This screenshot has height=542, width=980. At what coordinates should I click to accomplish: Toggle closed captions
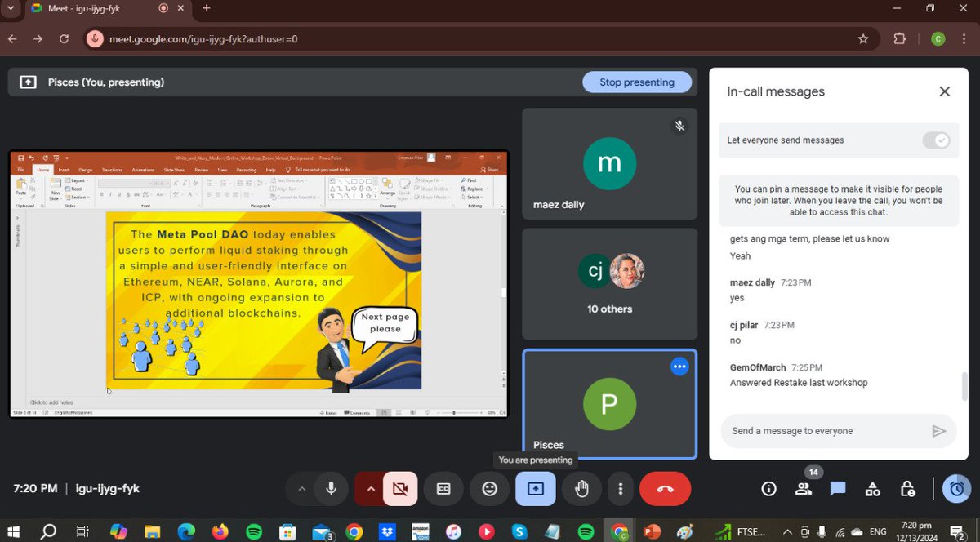coord(443,489)
